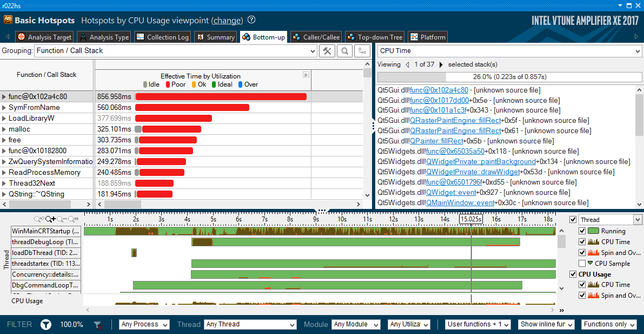644x334 pixels.
Task: Switch to the Top-down Tree tab
Action: 375,37
